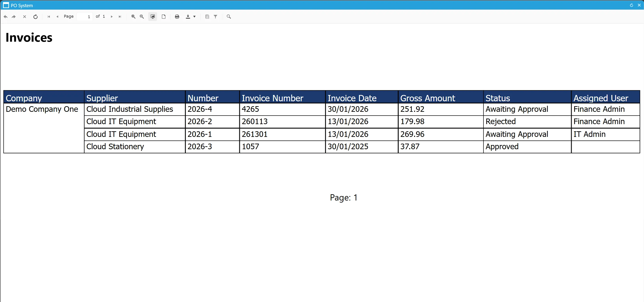The image size is (644, 302).
Task: Click the number 2026-3 cell
Action: point(212,147)
